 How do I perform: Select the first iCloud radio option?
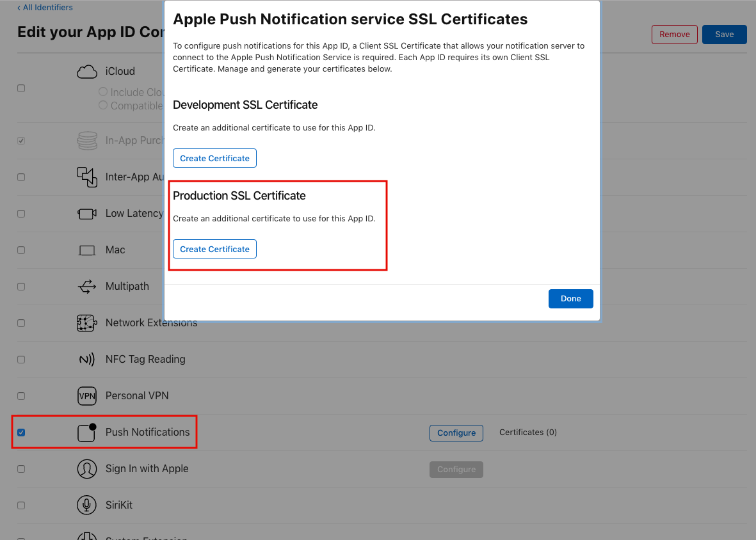point(103,92)
